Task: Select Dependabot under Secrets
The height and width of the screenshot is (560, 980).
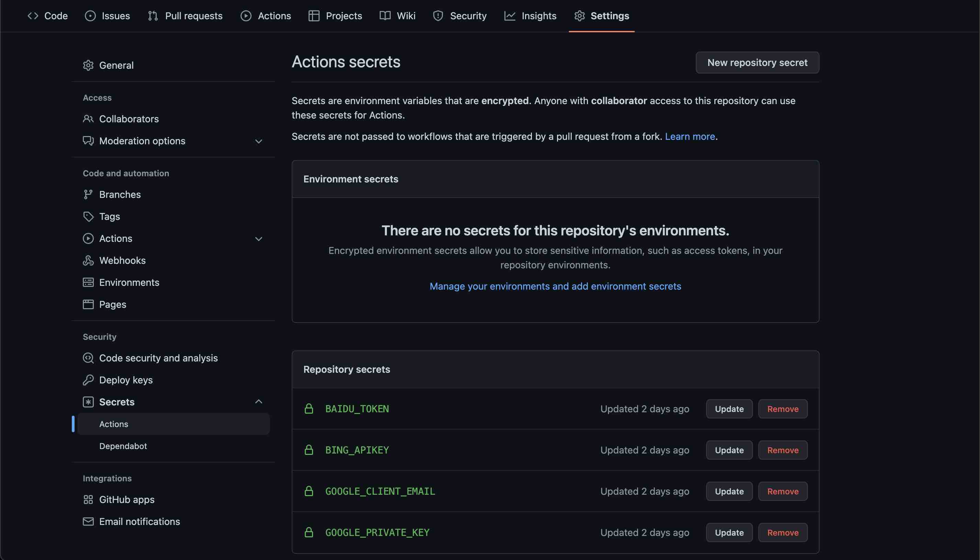Action: click(123, 446)
